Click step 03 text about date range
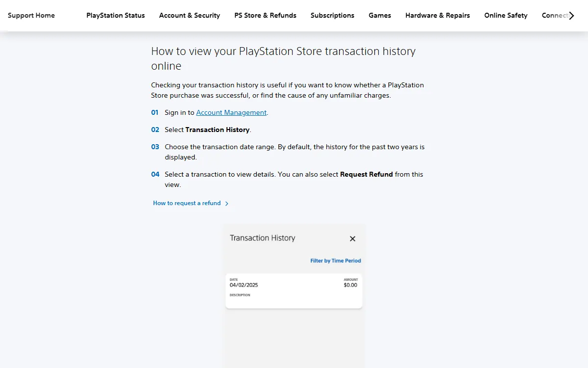The width and height of the screenshot is (588, 368). click(x=294, y=152)
